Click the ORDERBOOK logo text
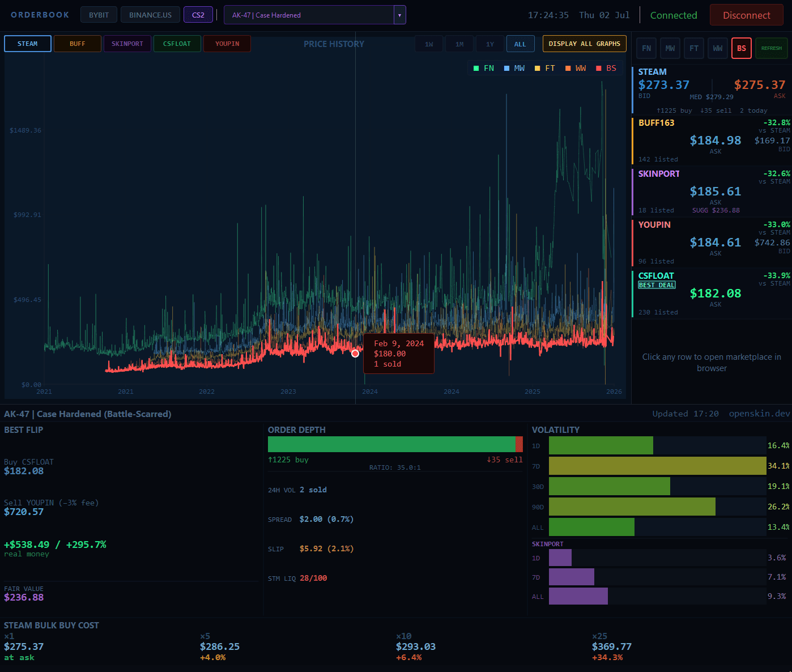792x672 pixels. [x=40, y=15]
